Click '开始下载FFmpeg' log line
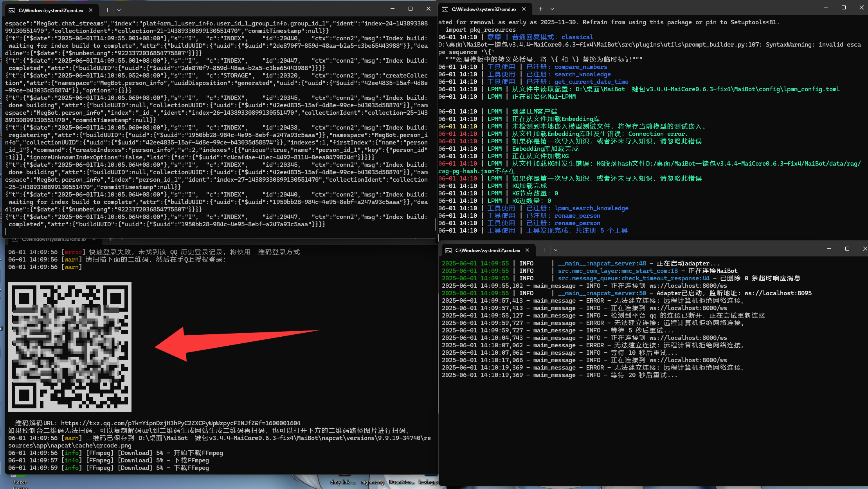Viewport: 868px width, 489px height. 115,453
